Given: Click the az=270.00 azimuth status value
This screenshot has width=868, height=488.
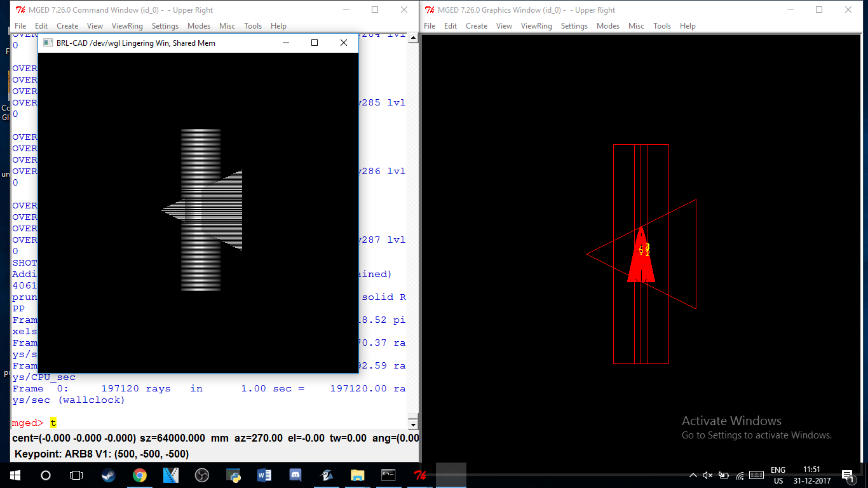Looking at the screenshot, I should (258, 438).
